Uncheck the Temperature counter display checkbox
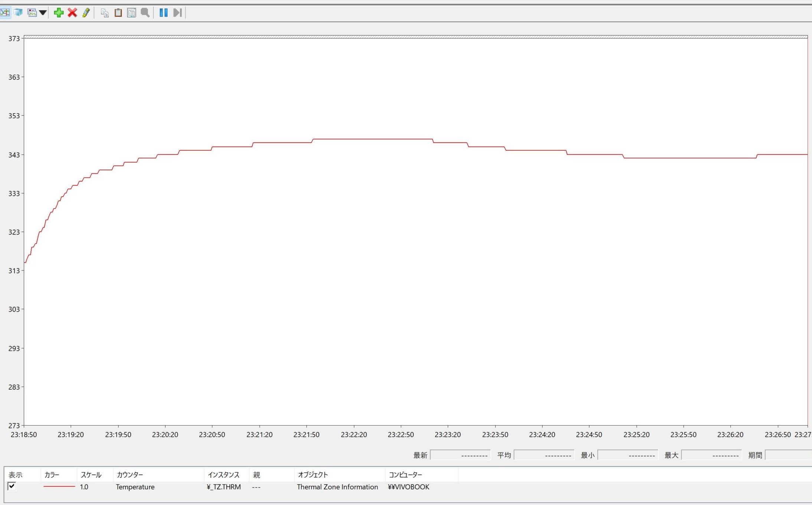This screenshot has width=812, height=505. point(12,486)
